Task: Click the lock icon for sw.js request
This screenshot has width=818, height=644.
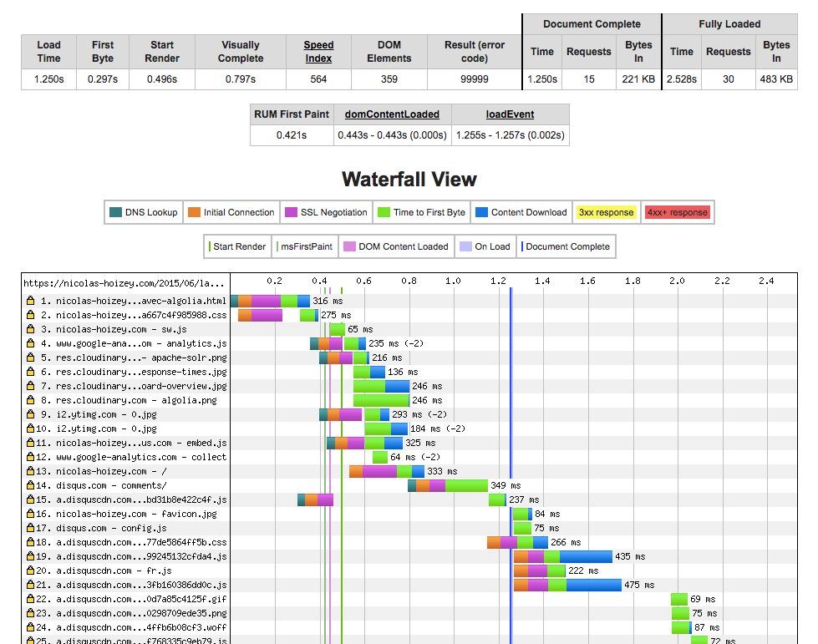Action: pos(30,329)
